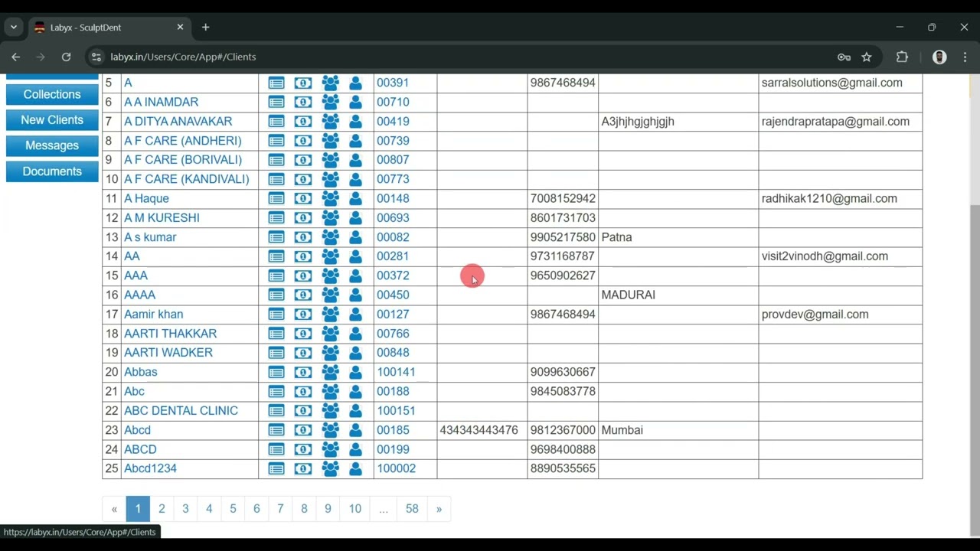Click money icon for A F CARE (ANDHERI)
Viewport: 980px width, 551px height.
[x=303, y=141]
